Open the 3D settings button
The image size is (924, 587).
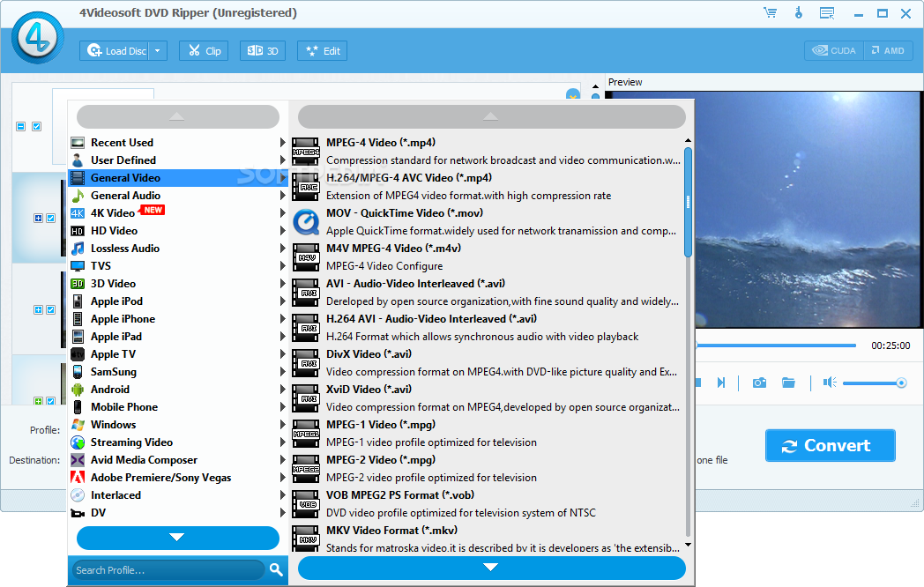click(x=263, y=51)
